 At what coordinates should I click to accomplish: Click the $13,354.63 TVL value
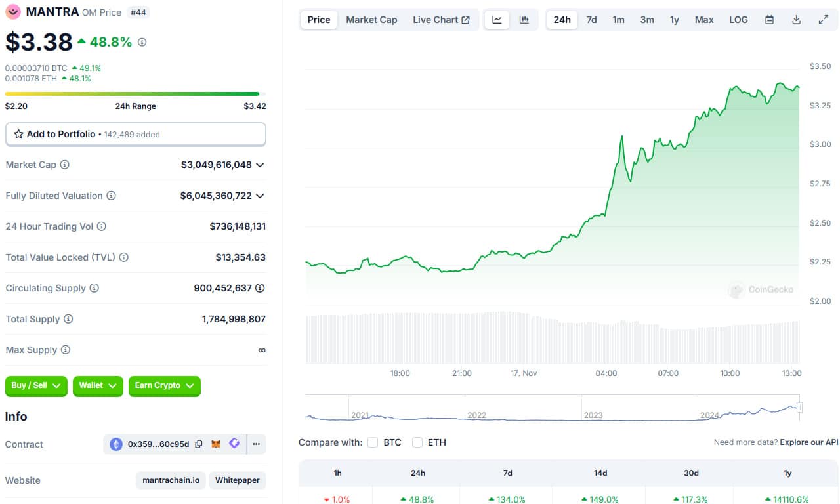click(x=241, y=257)
